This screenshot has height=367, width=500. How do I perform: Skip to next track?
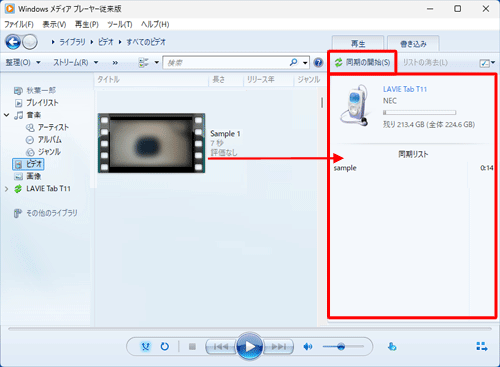coord(279,347)
